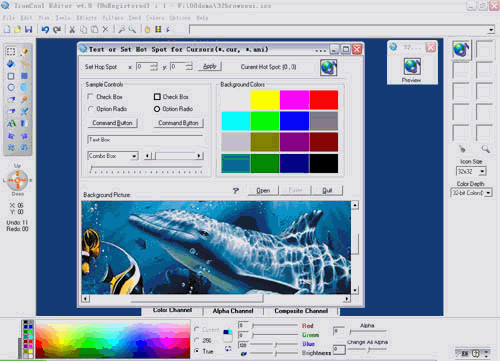
Task: Expand the sample Combo Box
Action: [x=134, y=156]
